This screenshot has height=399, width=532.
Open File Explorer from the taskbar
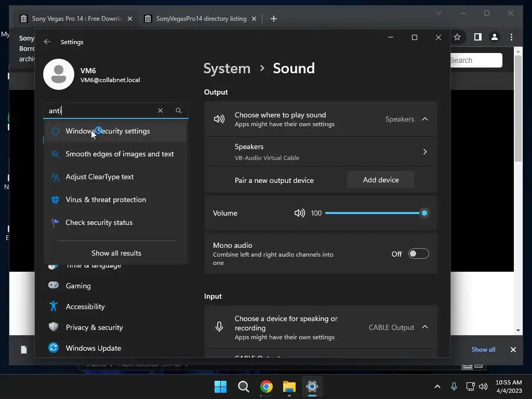click(289, 387)
